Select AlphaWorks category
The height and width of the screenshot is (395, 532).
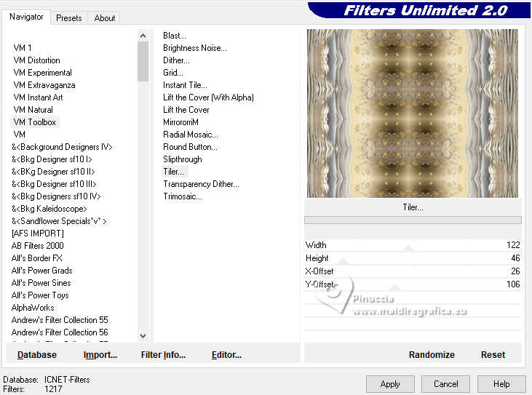click(33, 308)
